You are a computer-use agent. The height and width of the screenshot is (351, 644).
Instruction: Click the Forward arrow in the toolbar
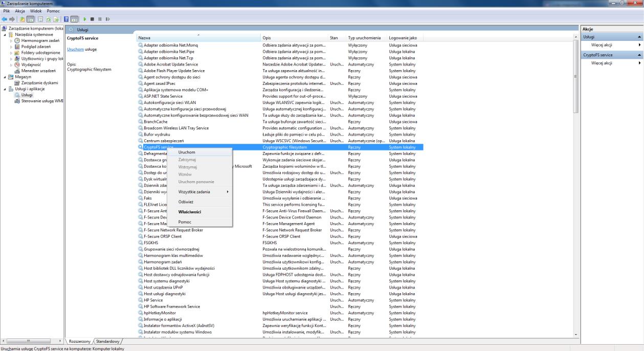(12, 19)
